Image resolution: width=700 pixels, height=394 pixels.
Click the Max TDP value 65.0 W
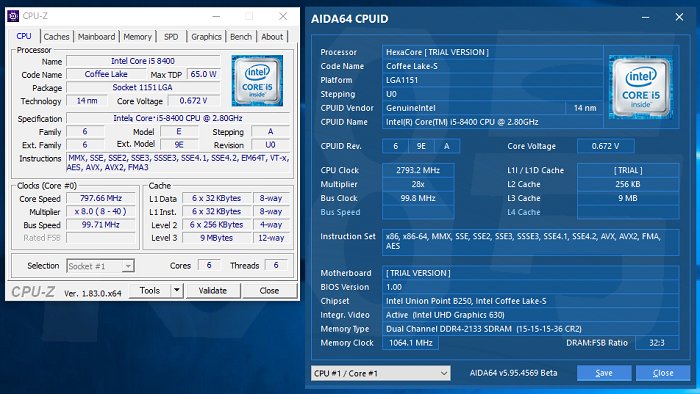[204, 74]
